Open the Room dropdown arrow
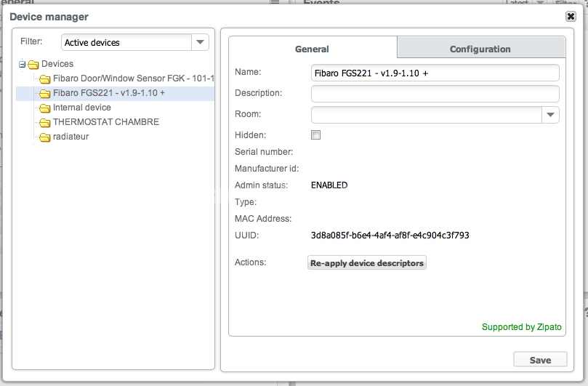This screenshot has height=386, width=588. pos(550,115)
